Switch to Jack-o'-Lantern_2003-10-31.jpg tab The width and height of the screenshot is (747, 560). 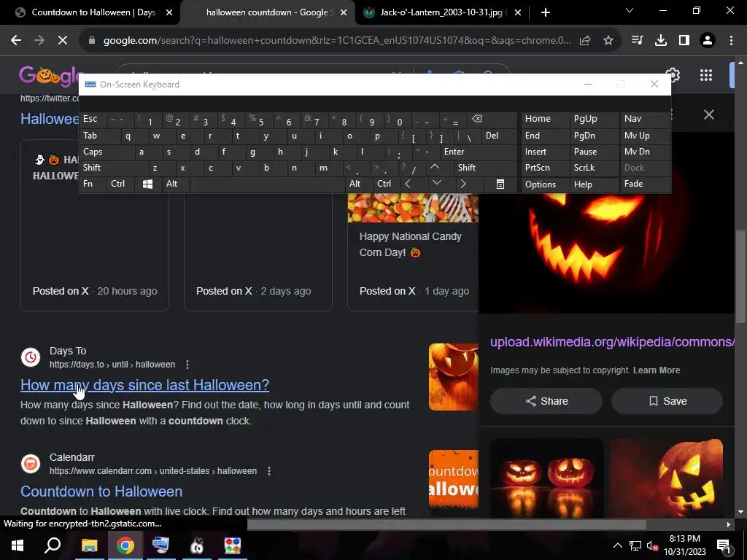coord(441,12)
